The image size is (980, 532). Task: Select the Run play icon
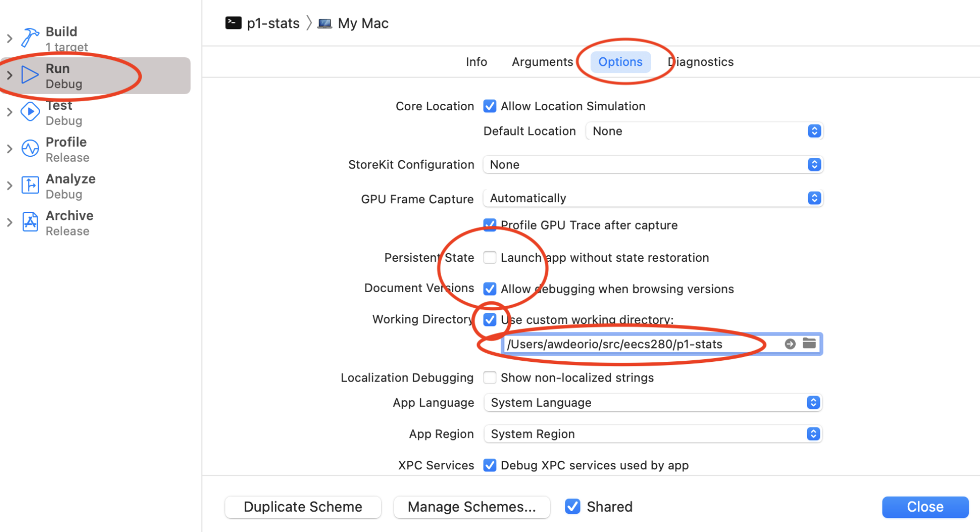[x=30, y=75]
